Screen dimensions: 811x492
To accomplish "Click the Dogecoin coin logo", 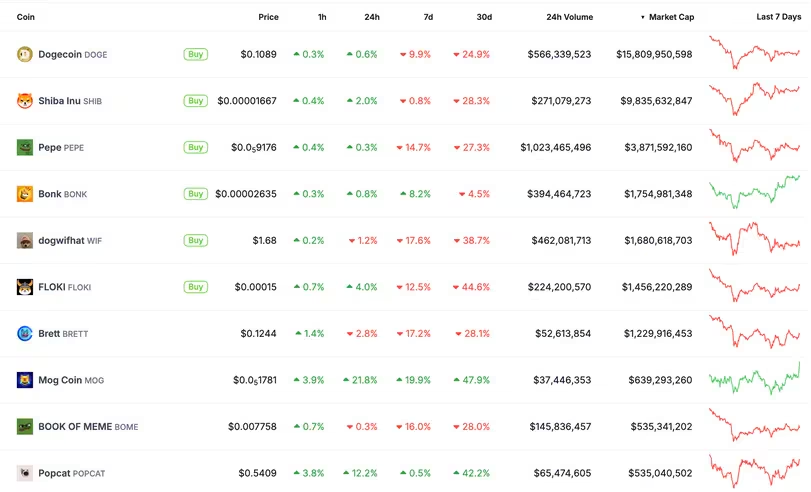I will pyautogui.click(x=25, y=54).
